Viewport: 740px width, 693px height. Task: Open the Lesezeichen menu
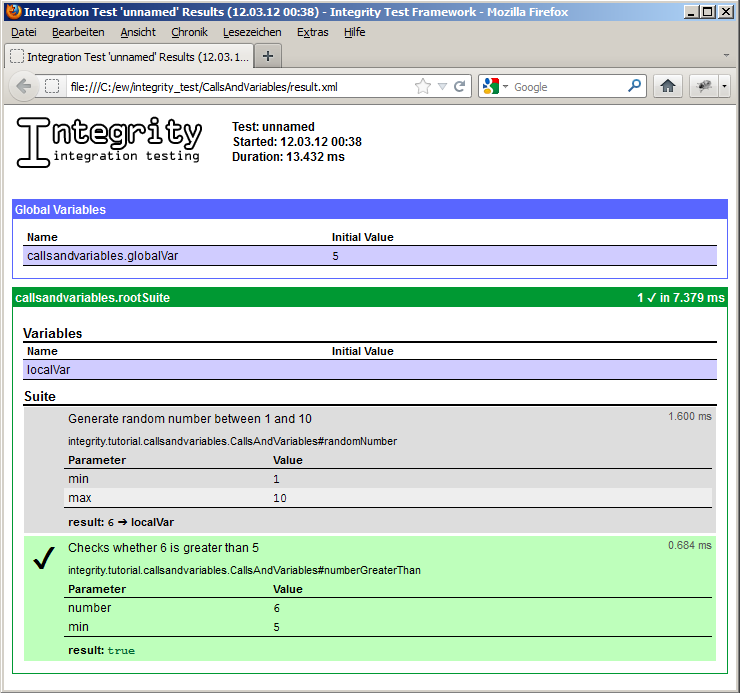coord(252,32)
